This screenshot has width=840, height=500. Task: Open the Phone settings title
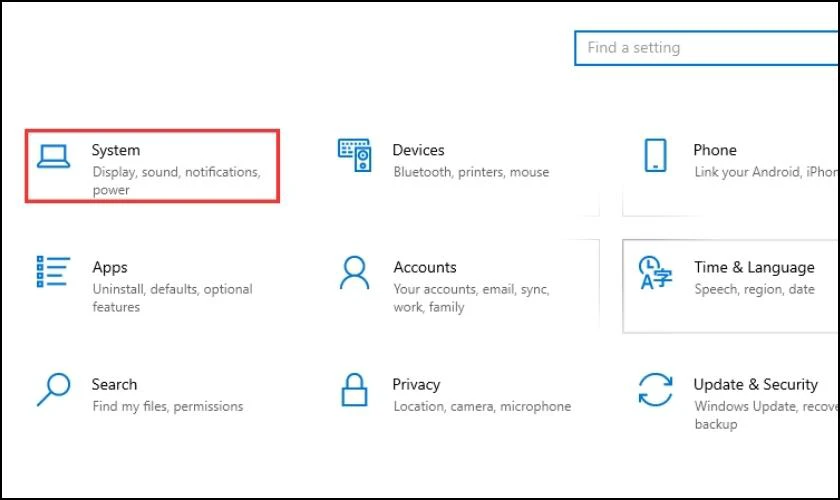pos(715,150)
